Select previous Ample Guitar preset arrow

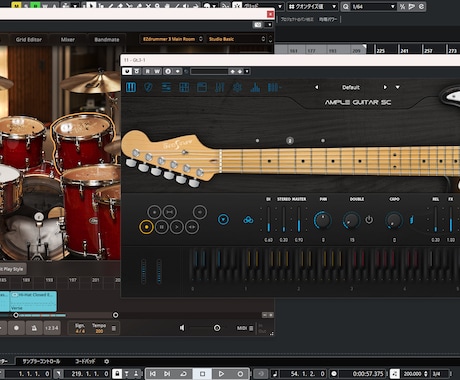coord(316,87)
